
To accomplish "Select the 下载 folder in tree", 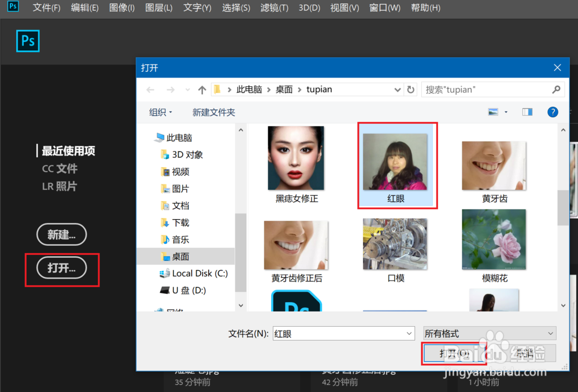I will click(x=176, y=223).
